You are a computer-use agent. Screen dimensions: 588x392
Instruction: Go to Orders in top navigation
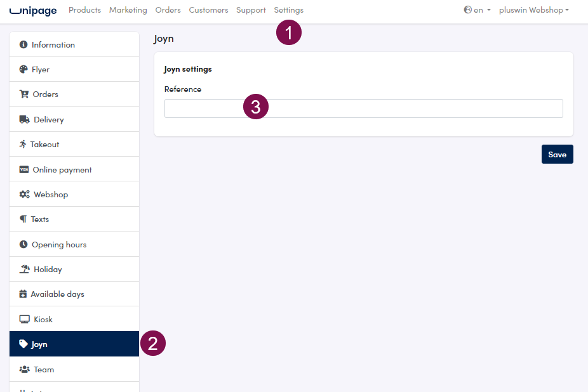[x=168, y=10]
